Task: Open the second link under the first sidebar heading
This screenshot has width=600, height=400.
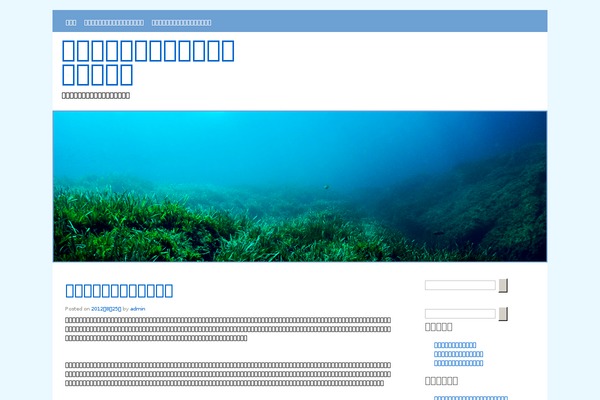Action: pyautogui.click(x=458, y=354)
